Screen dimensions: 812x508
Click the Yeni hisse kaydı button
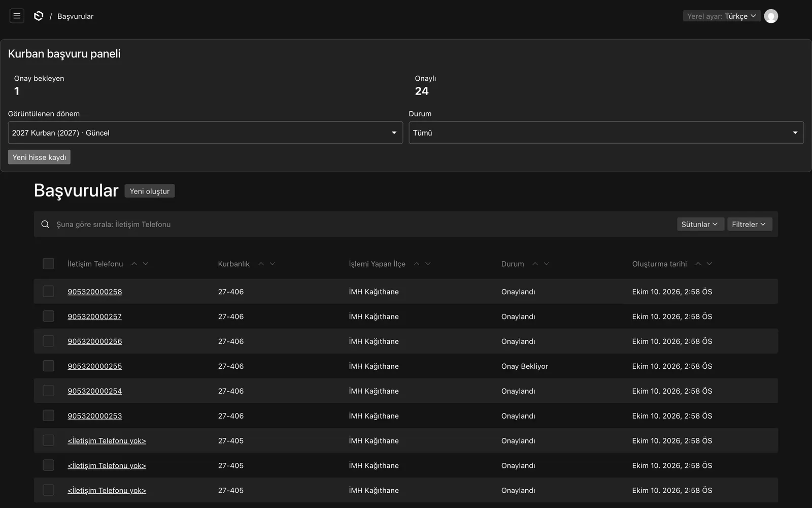[x=39, y=157]
